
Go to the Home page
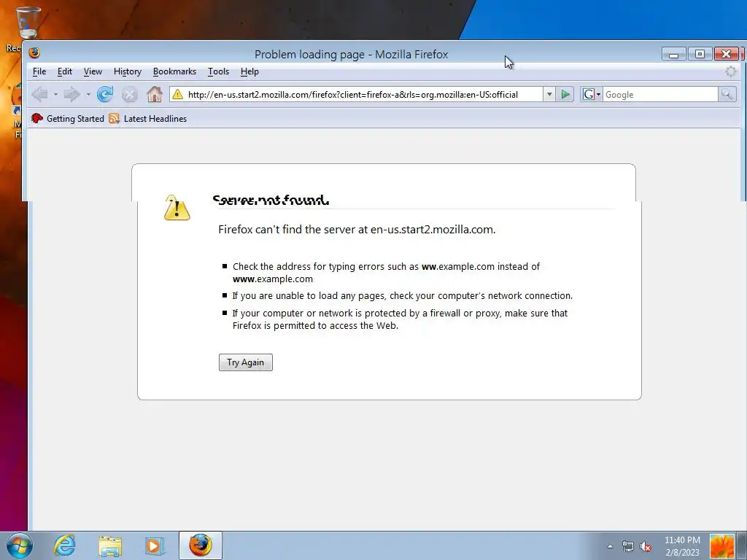coord(155,94)
